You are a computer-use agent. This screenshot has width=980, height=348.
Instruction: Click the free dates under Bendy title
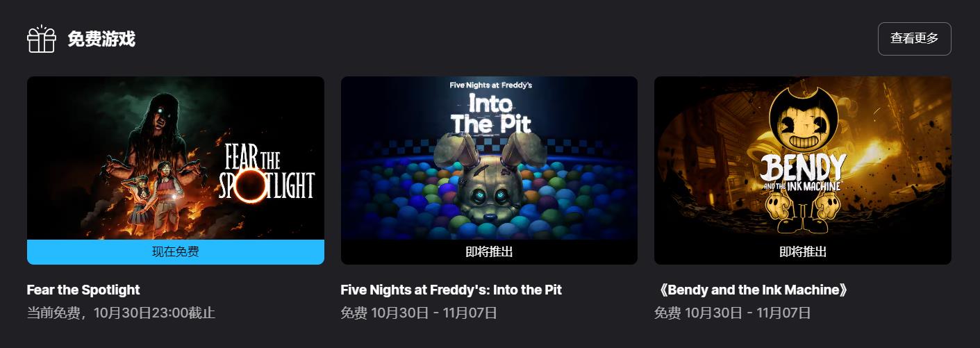pyautogui.click(x=733, y=313)
